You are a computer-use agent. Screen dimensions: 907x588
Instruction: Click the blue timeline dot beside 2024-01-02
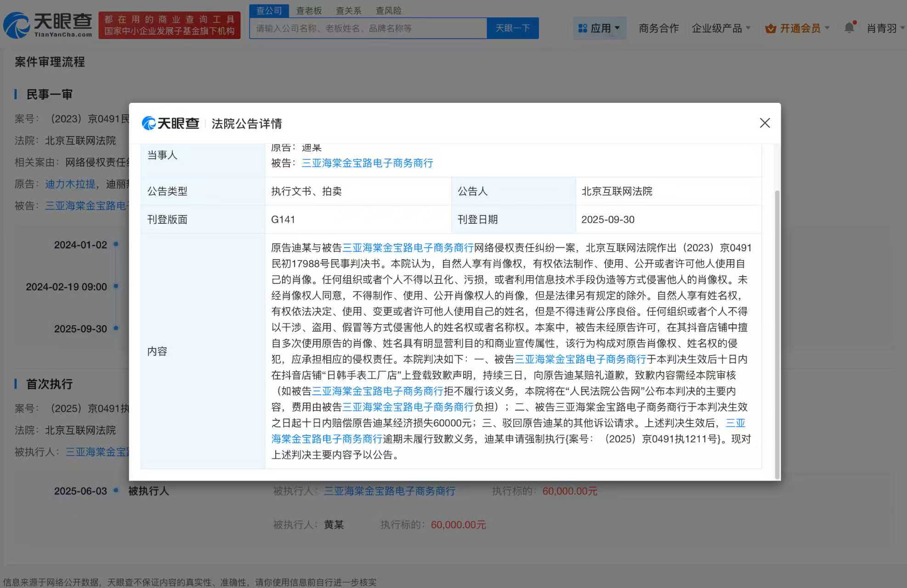point(116,244)
